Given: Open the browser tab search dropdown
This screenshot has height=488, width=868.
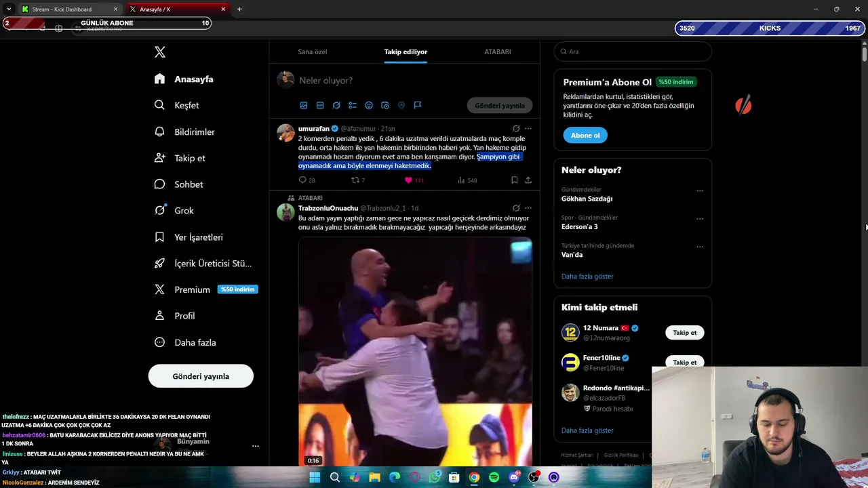Looking at the screenshot, I should (8, 9).
